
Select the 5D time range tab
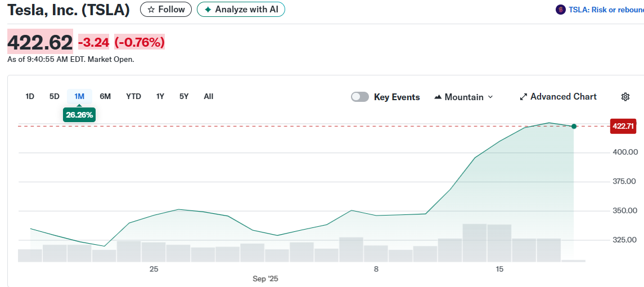point(54,96)
